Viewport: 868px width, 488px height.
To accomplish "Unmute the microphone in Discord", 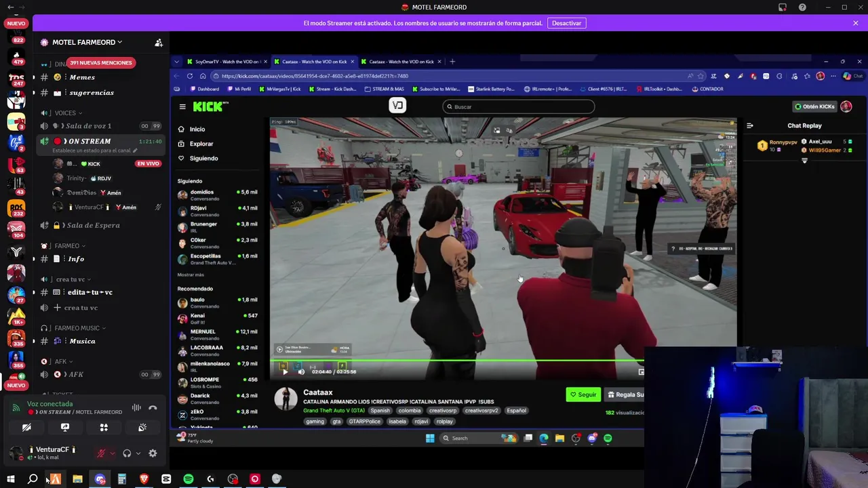I will point(101,453).
